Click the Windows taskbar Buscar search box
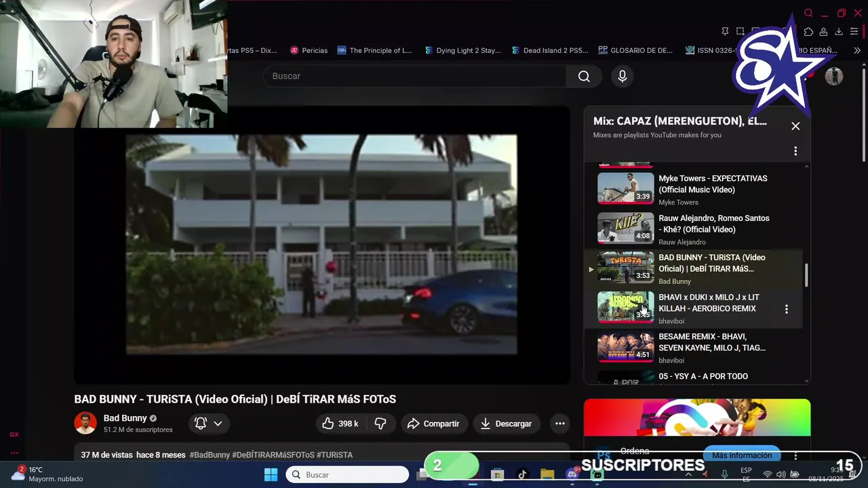The image size is (868, 488). 347,474
